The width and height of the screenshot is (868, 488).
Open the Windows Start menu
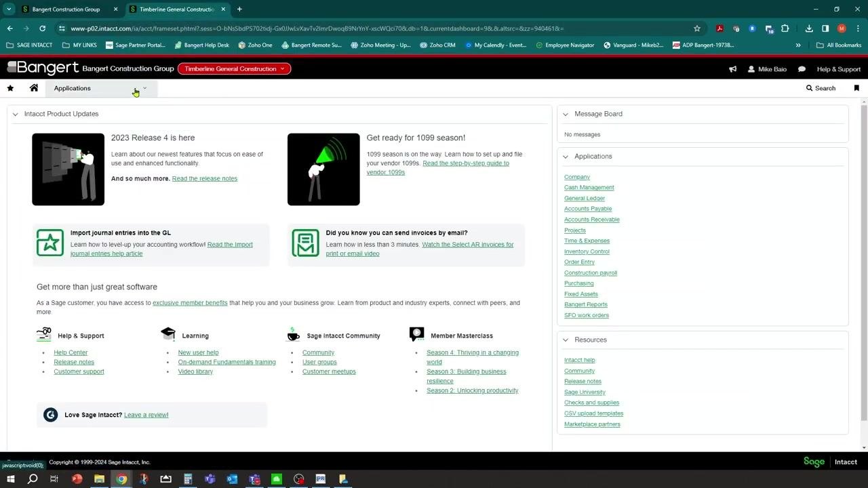[10, 479]
